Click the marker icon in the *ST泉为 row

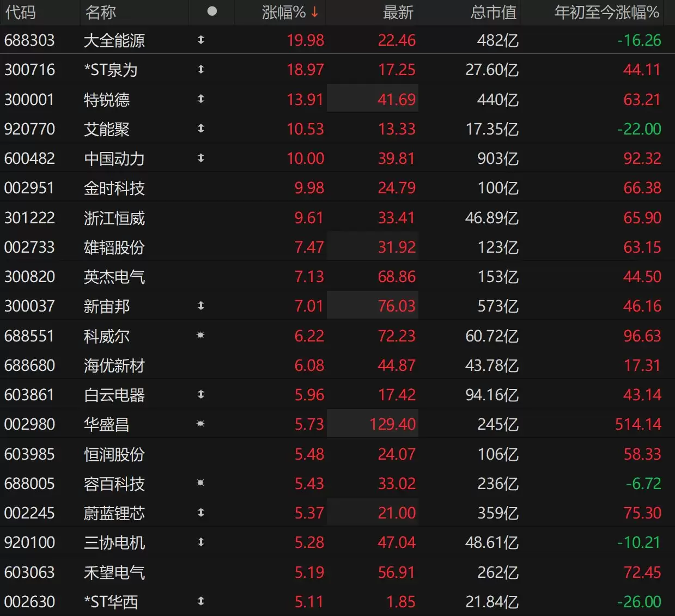tap(200, 69)
